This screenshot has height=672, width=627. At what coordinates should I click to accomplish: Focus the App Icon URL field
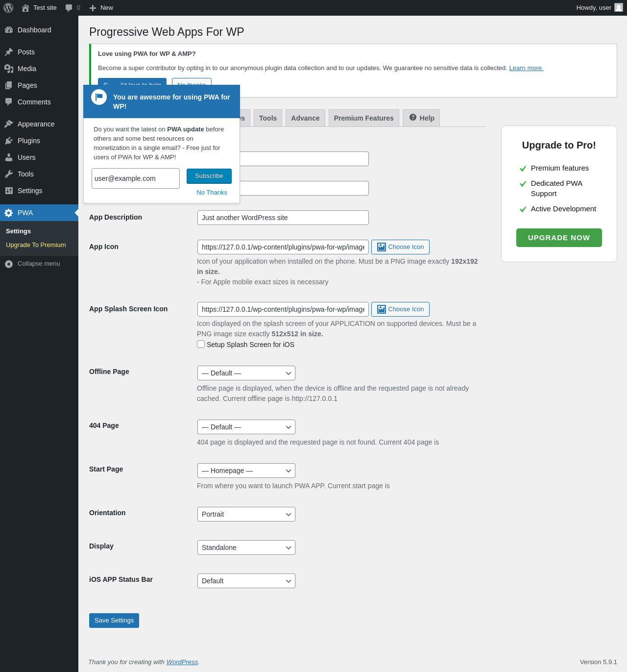(283, 247)
